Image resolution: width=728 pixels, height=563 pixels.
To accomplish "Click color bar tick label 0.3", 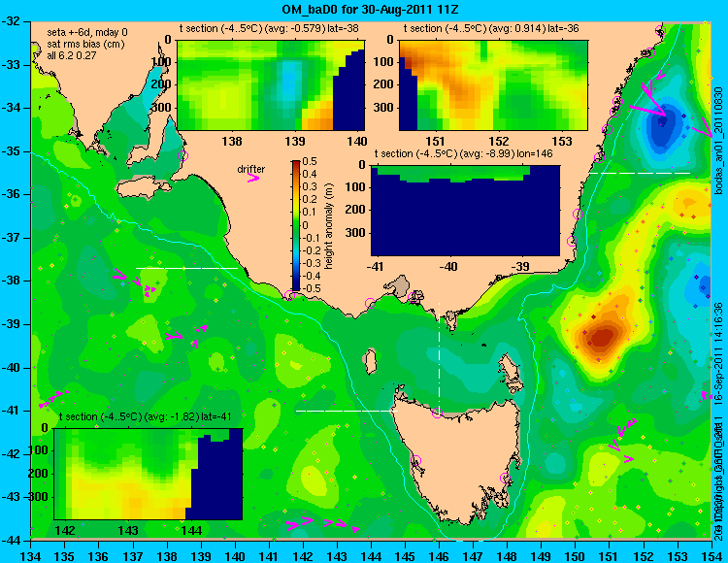I will (310, 186).
